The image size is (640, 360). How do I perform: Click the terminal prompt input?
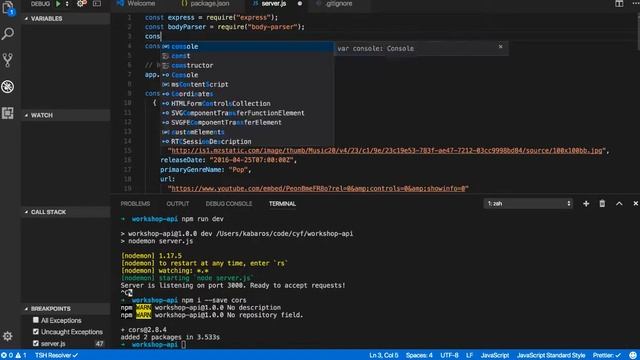click(x=184, y=345)
